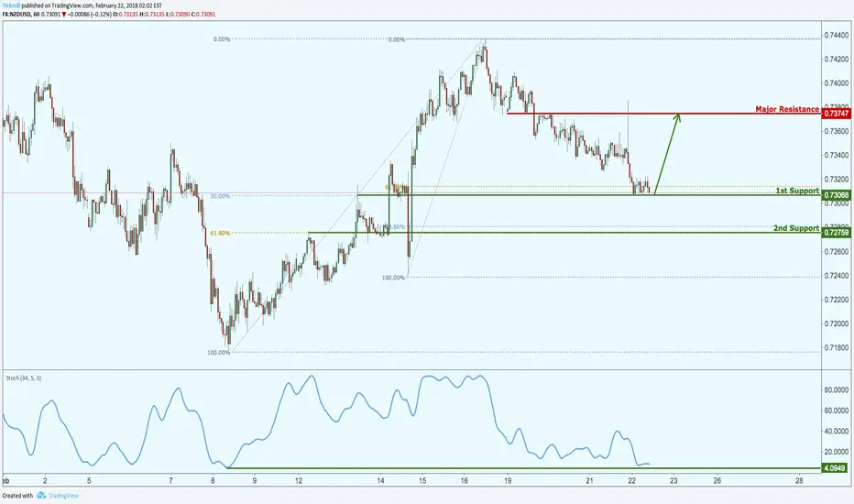Screen dimensions: 854x504
Task: Click 0.72400 on the price axis
Action: click(x=836, y=276)
